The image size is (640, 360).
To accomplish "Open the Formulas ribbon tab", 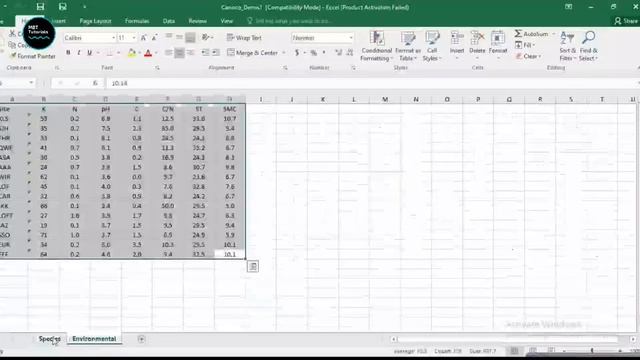I will [137, 21].
